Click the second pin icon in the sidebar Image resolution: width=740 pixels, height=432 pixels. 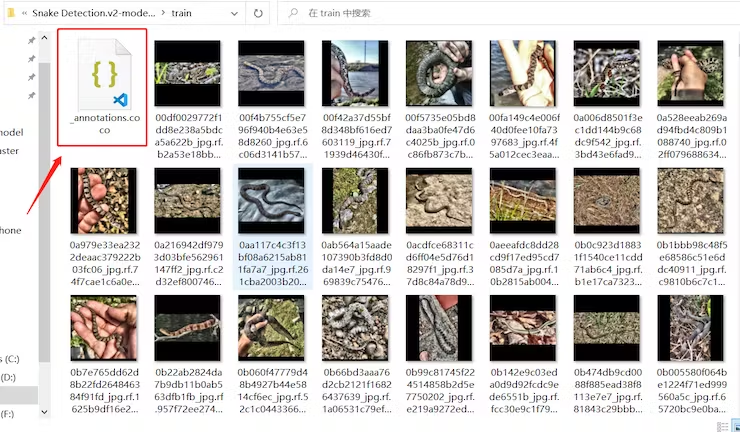[31, 59]
